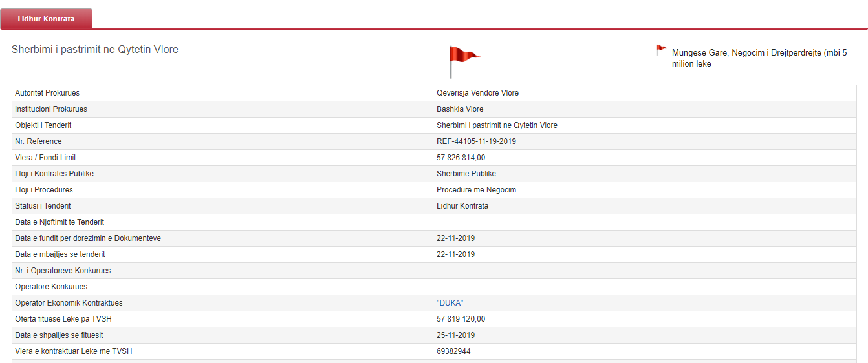Select the Objekti i Tenderit value in the table
The height and width of the screenshot is (363, 868).
497,125
